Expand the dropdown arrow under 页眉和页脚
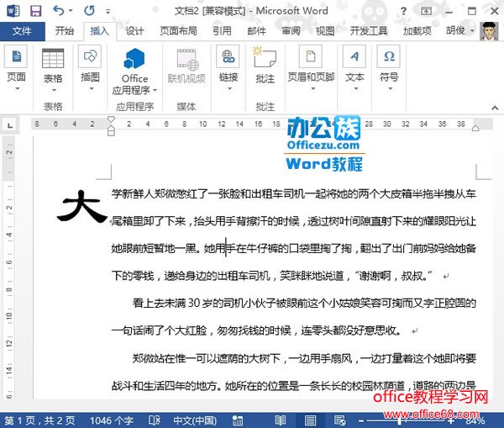The height and width of the screenshot is (428, 504). click(313, 88)
